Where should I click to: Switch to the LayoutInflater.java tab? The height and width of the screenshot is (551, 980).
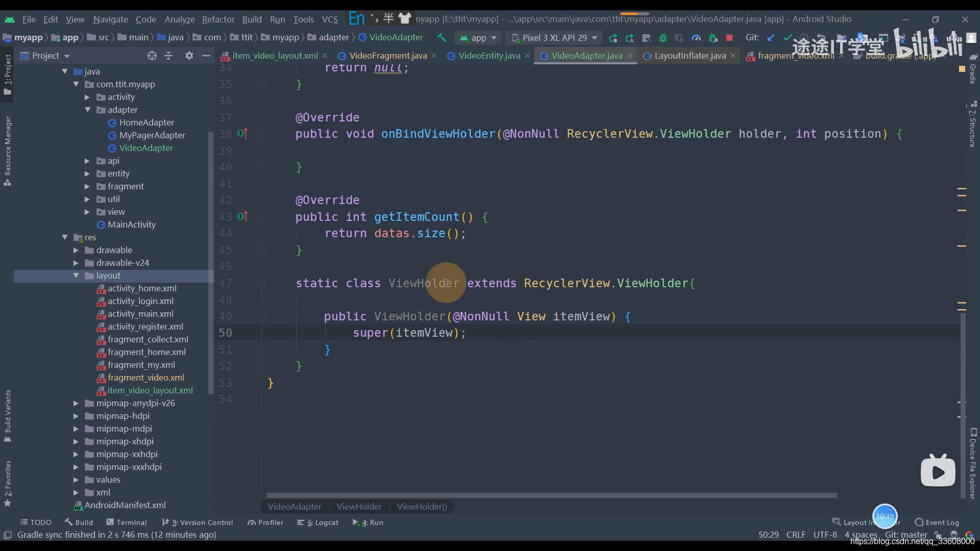tap(690, 56)
